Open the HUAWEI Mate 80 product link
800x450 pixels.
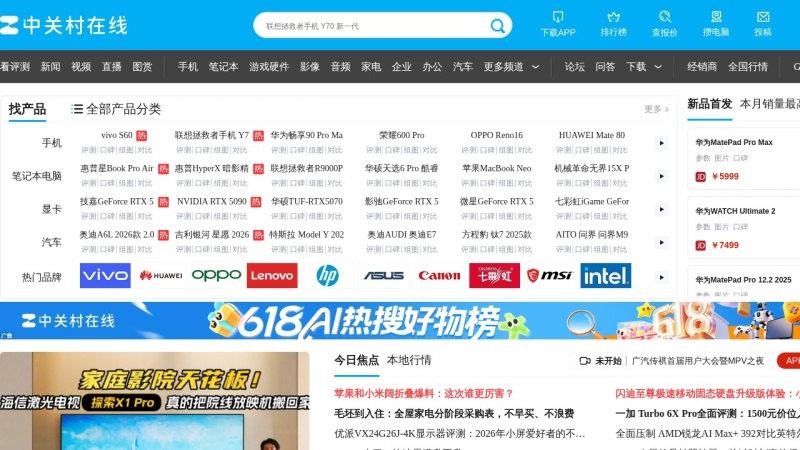(x=591, y=135)
